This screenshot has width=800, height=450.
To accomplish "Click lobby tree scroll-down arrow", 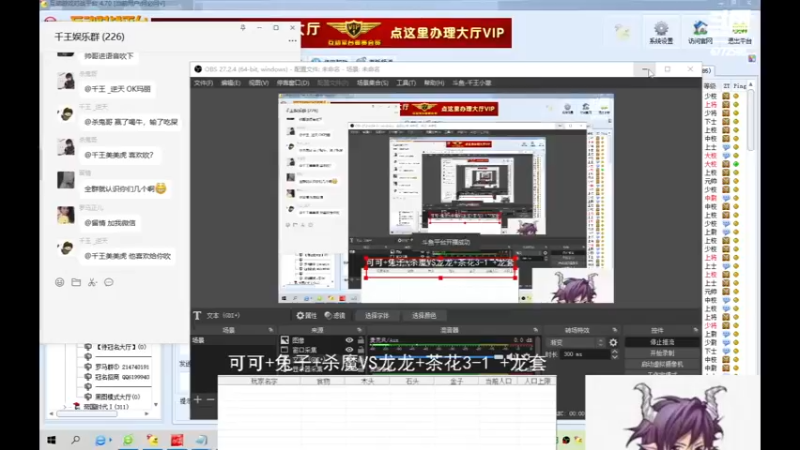I will click(x=156, y=405).
